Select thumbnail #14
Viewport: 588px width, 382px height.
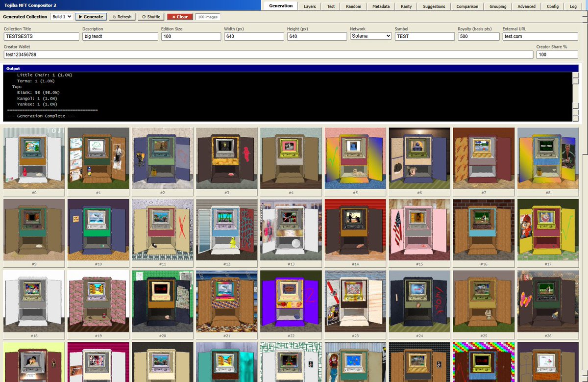coord(355,233)
